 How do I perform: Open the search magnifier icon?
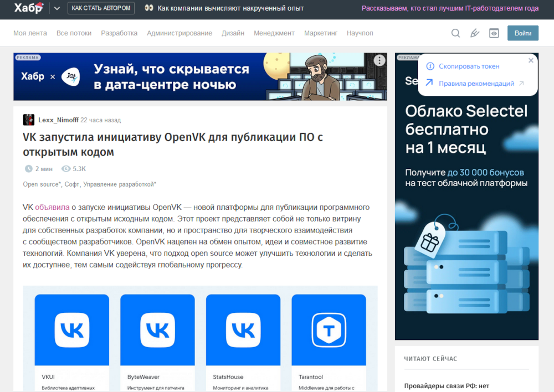tap(455, 33)
